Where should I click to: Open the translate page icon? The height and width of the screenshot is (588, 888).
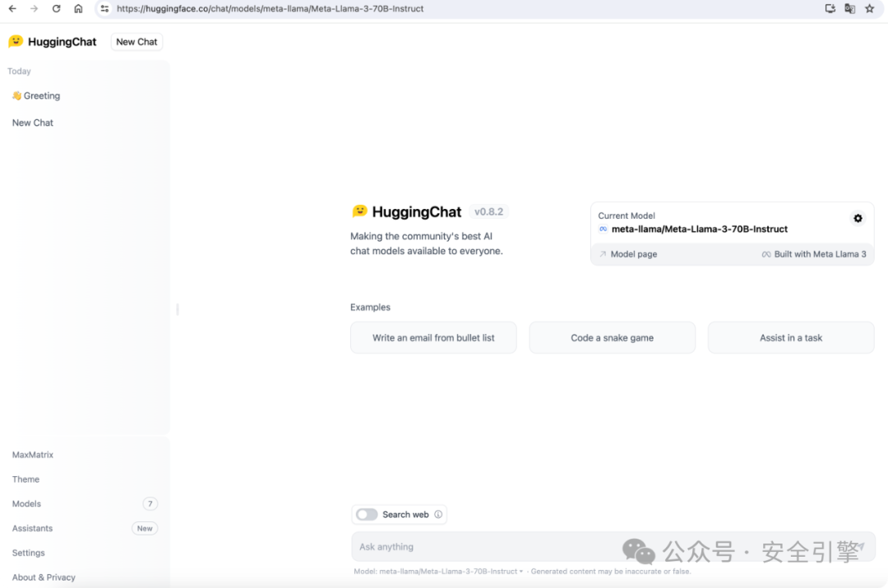pyautogui.click(x=849, y=8)
